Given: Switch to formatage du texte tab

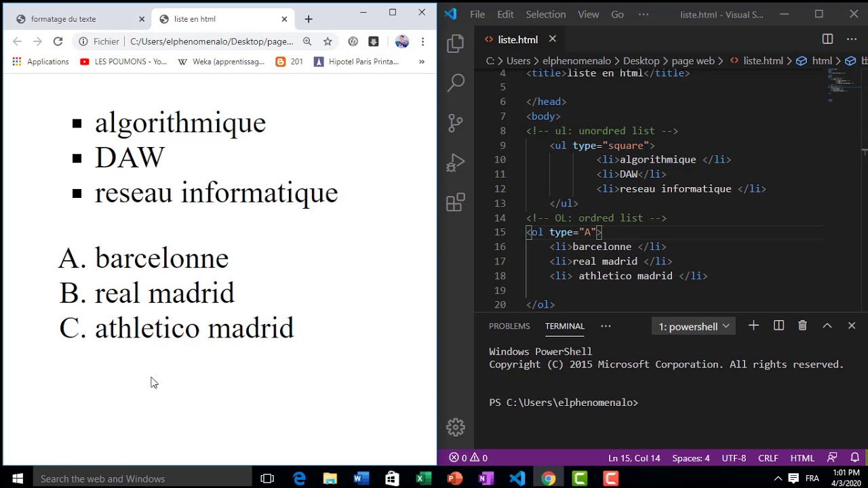Looking at the screenshot, I should click(x=80, y=19).
